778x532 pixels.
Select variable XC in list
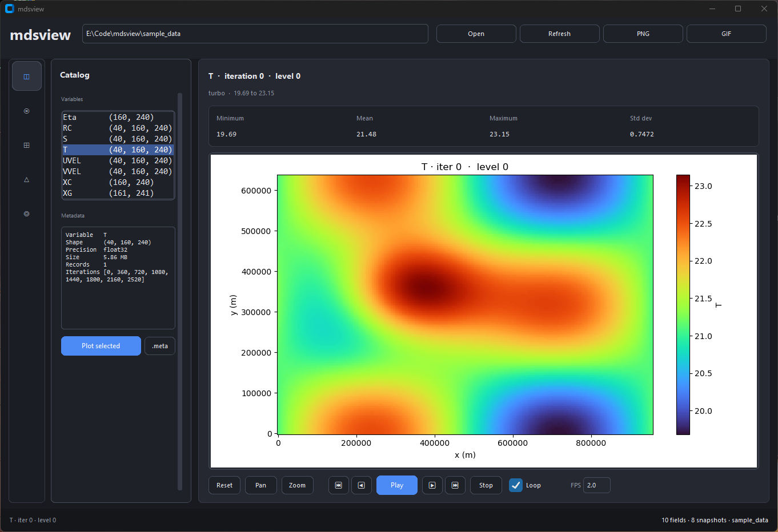coord(118,182)
